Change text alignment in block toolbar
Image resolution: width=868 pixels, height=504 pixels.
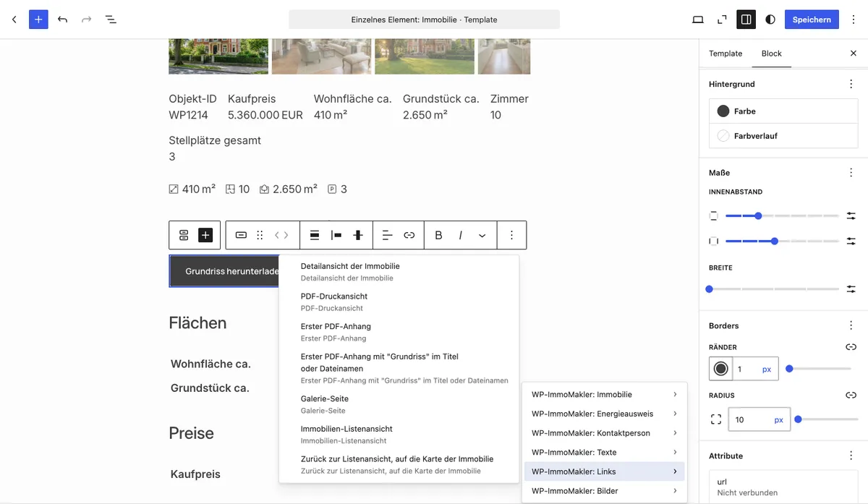point(388,235)
